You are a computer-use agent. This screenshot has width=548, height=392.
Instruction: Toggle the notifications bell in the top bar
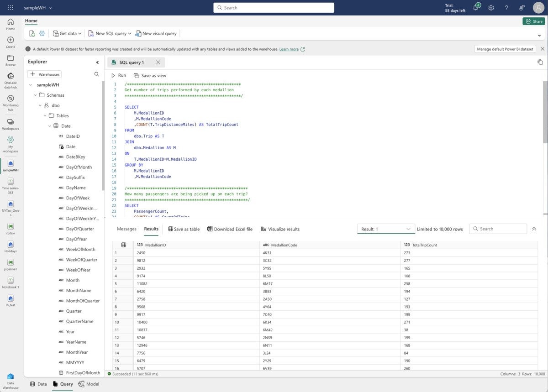point(476,7)
